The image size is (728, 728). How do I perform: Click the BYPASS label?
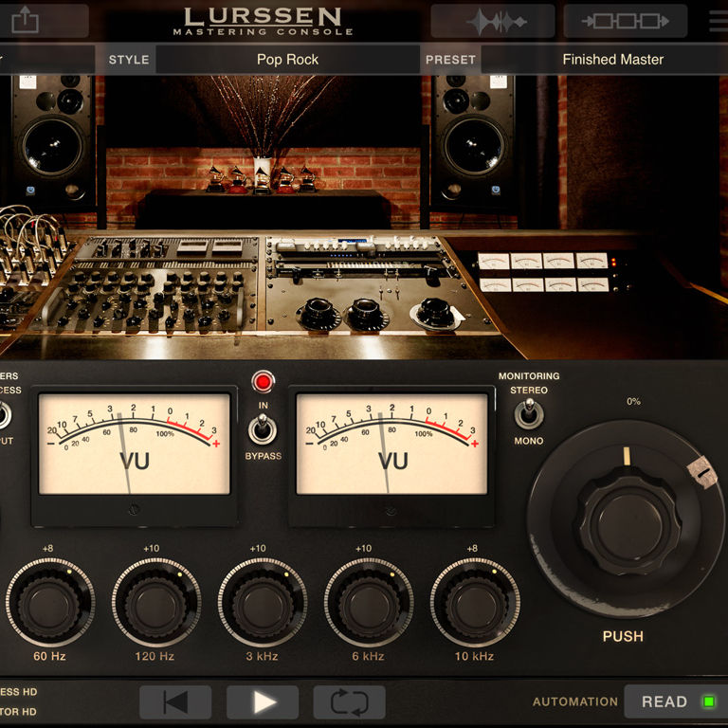[264, 456]
